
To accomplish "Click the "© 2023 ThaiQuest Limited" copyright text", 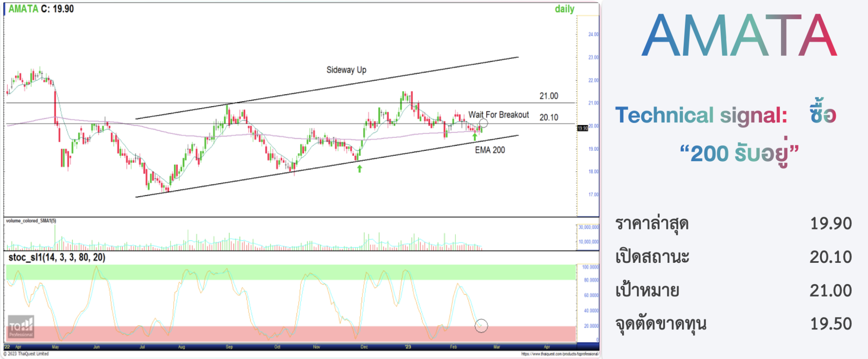I will (x=26, y=354).
